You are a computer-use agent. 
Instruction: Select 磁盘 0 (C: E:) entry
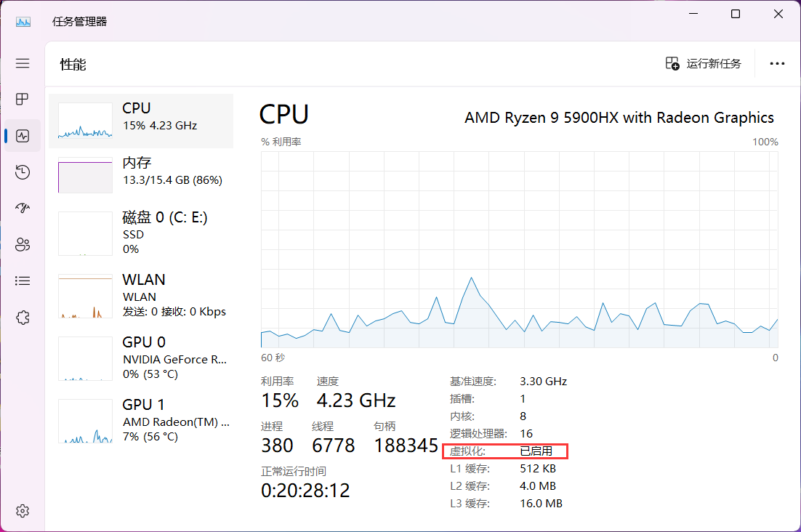point(141,233)
